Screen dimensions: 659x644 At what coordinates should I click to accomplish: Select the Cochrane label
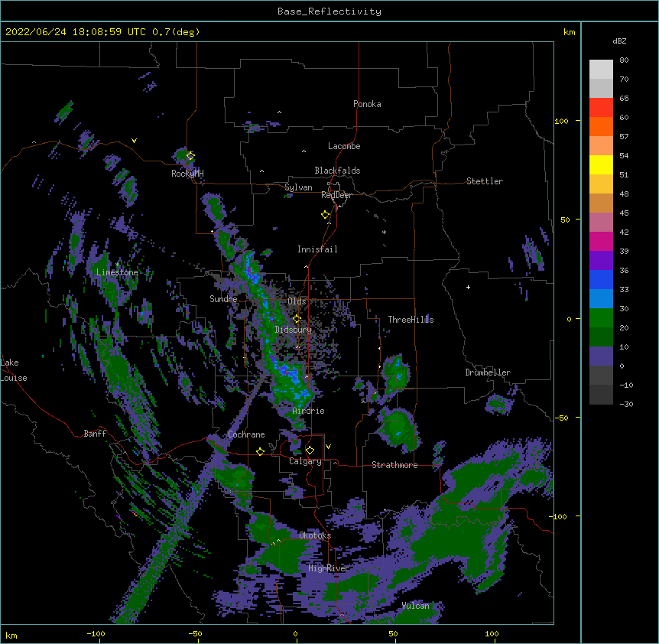[x=246, y=434]
